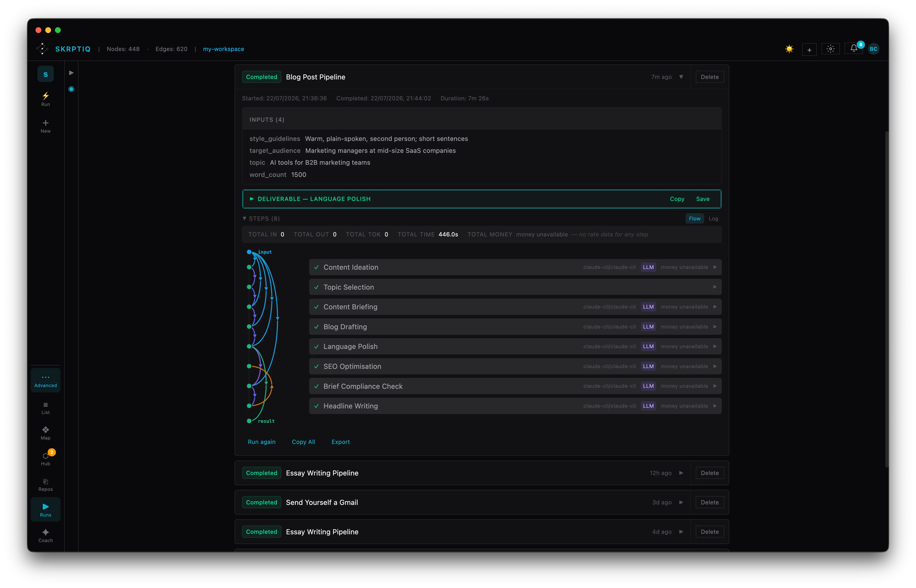Open notifications bell with 8 badge

coord(854,49)
